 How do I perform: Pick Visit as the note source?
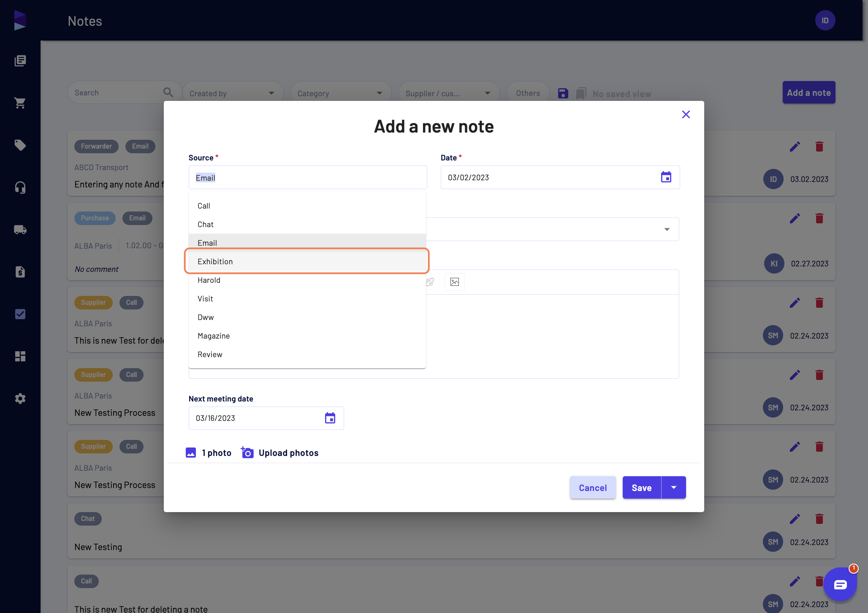(x=307, y=298)
